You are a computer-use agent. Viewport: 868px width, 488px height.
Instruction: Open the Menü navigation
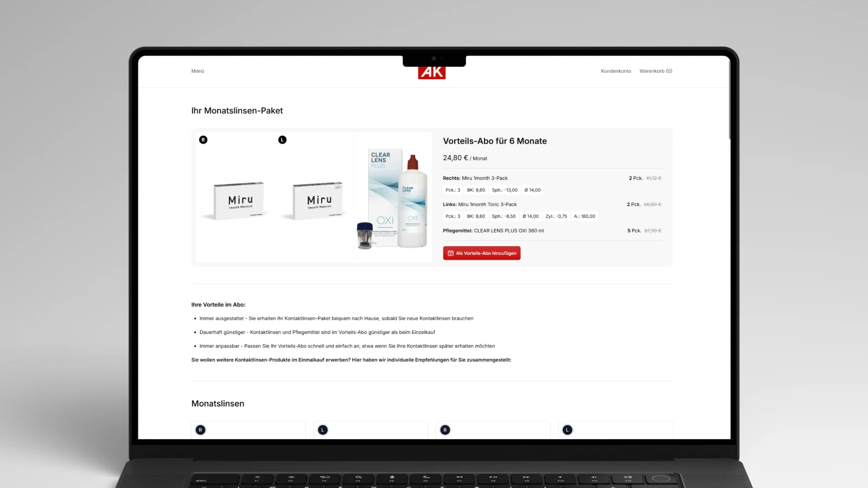(197, 71)
